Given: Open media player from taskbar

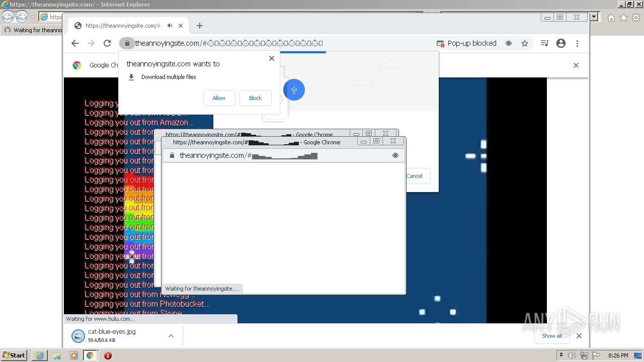Looking at the screenshot, I should [74, 355].
